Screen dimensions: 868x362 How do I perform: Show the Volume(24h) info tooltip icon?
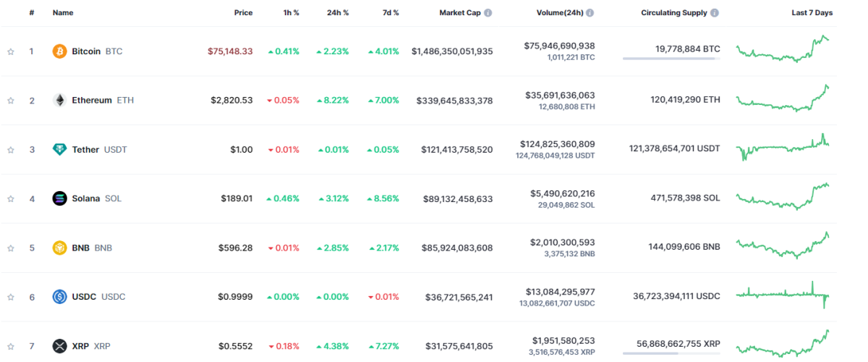coord(590,13)
